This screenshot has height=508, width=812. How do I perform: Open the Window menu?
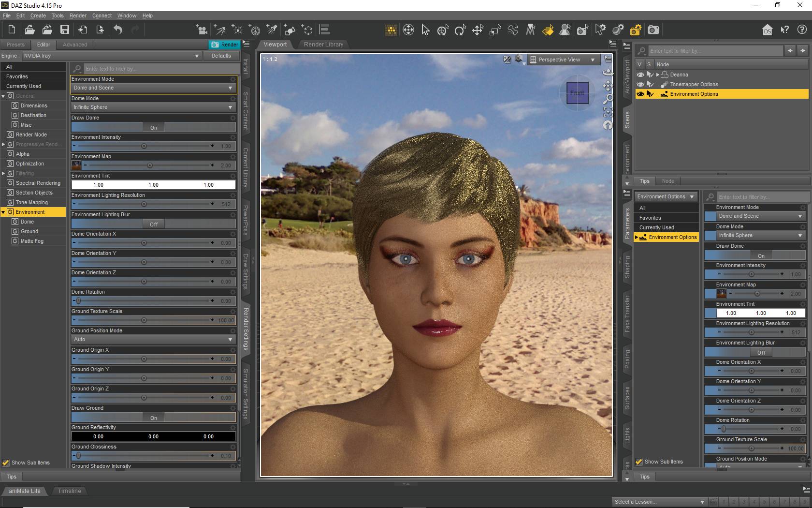pyautogui.click(x=127, y=15)
